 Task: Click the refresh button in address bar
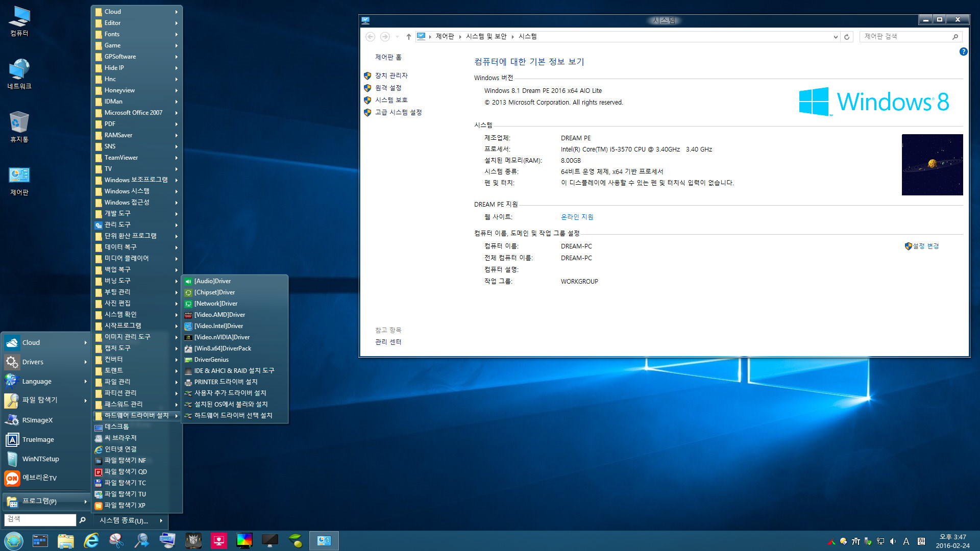point(847,37)
